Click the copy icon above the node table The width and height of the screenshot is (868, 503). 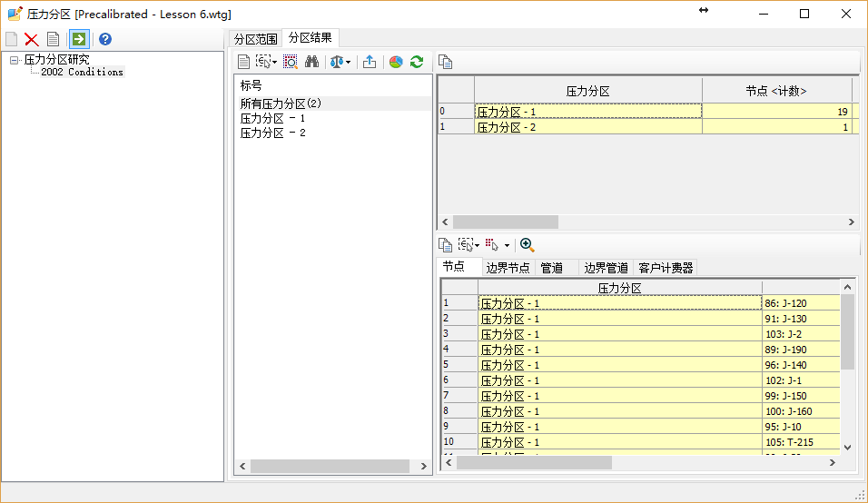tap(446, 244)
